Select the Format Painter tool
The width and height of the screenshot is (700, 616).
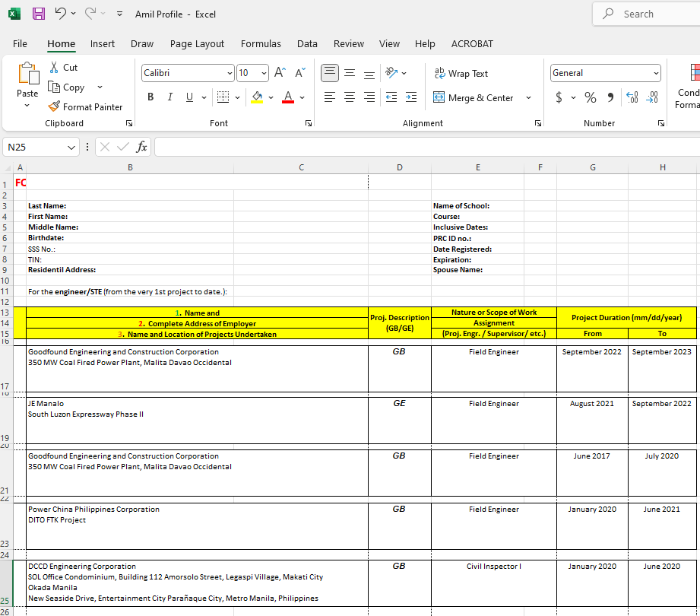point(85,107)
